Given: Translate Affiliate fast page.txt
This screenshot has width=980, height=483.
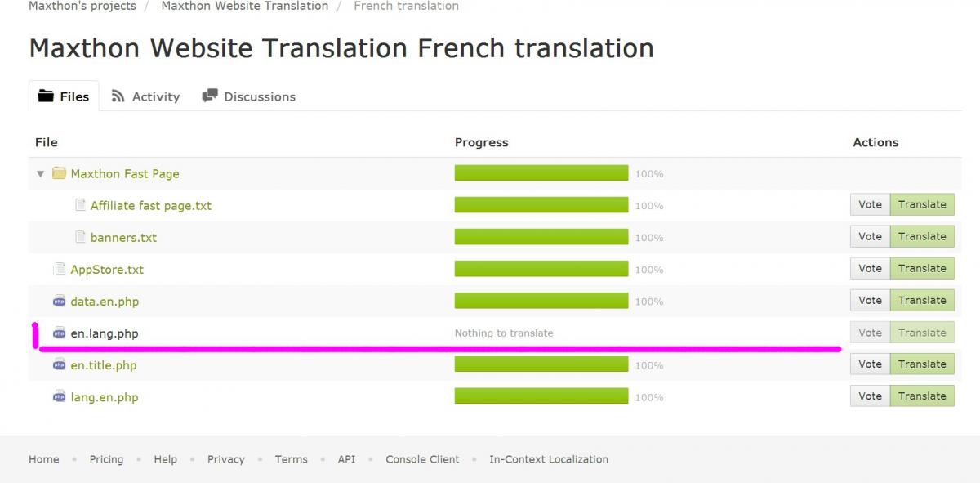Looking at the screenshot, I should click(922, 204).
